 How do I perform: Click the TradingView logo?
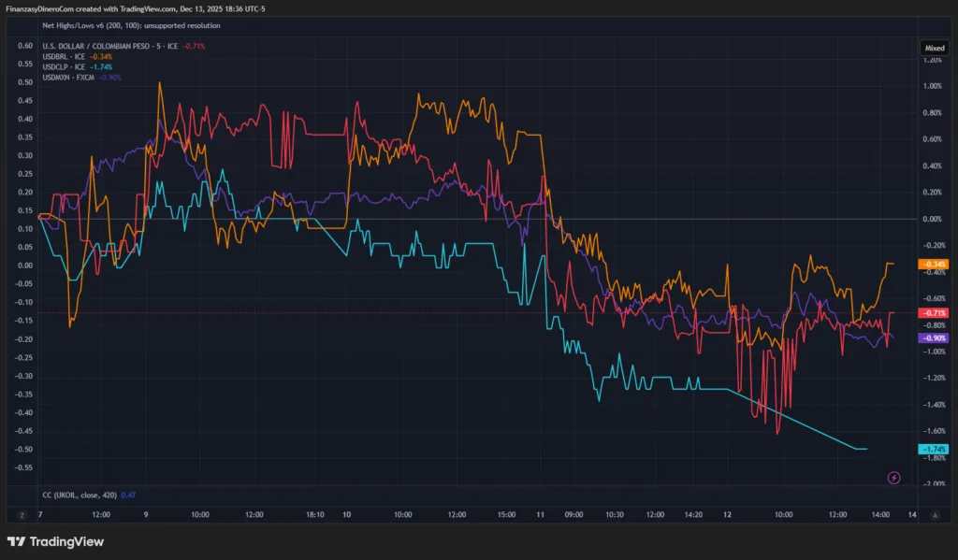(x=55, y=542)
